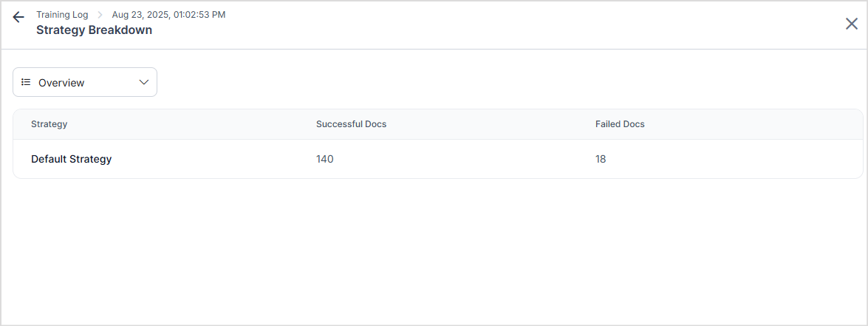
Task: Go to the Training Log breadcrumb
Action: point(62,15)
